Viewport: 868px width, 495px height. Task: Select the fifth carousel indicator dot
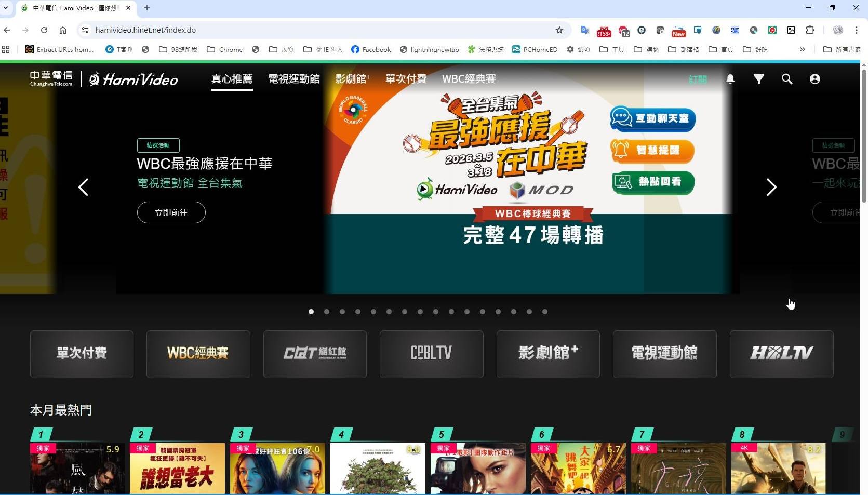[x=373, y=312]
